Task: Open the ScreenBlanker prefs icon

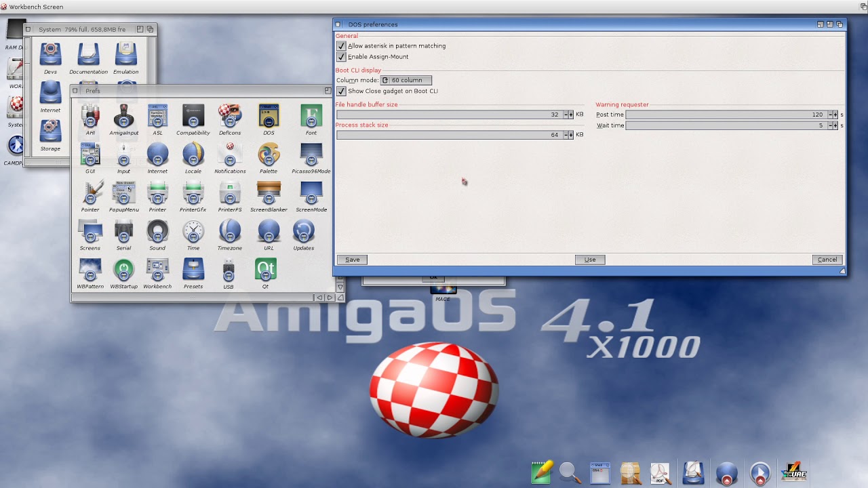Action: (269, 193)
